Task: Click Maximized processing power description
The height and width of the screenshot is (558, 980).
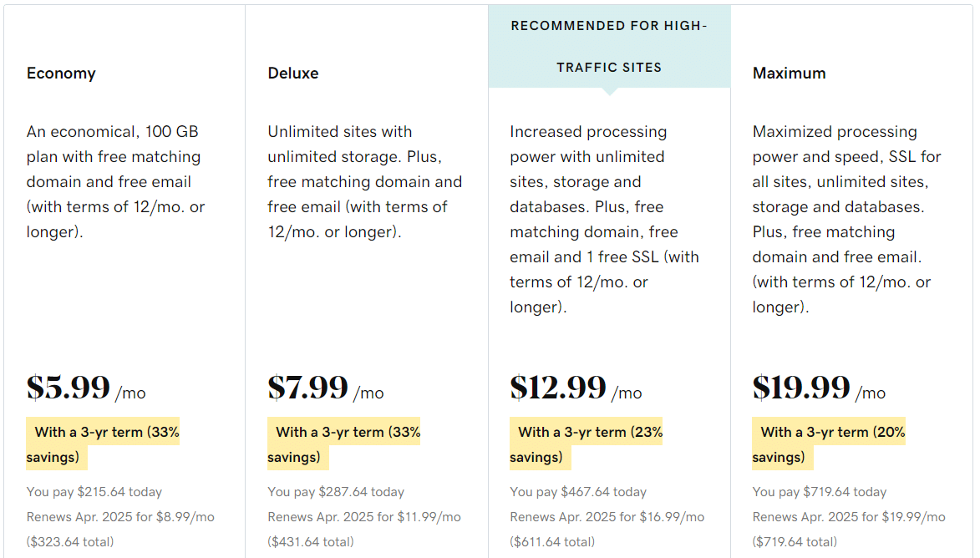Action: coord(846,220)
